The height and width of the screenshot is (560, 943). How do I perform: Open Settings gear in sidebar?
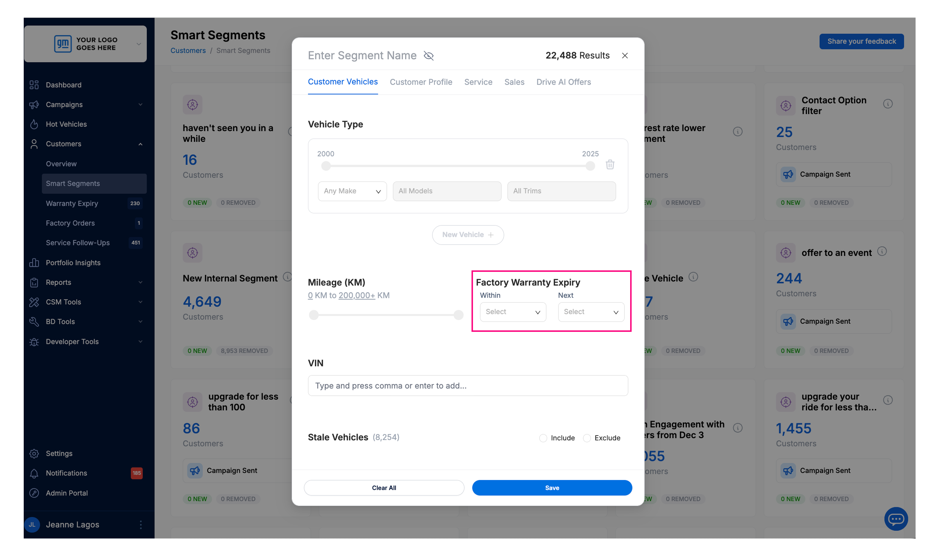[34, 453]
